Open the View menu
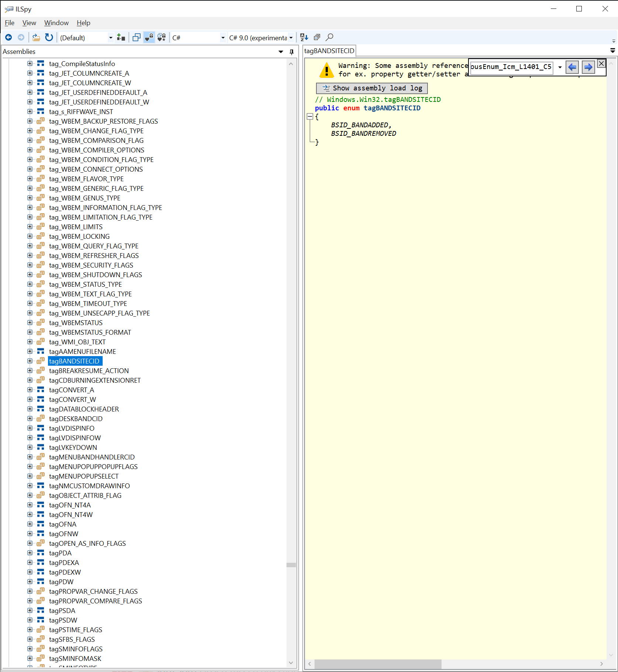The image size is (618, 672). tap(29, 23)
